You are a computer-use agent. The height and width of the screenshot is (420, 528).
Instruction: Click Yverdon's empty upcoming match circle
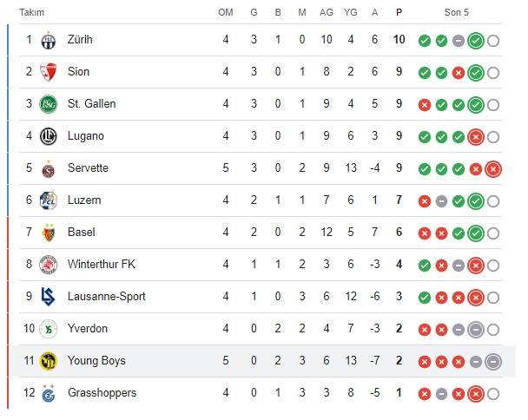[493, 330]
